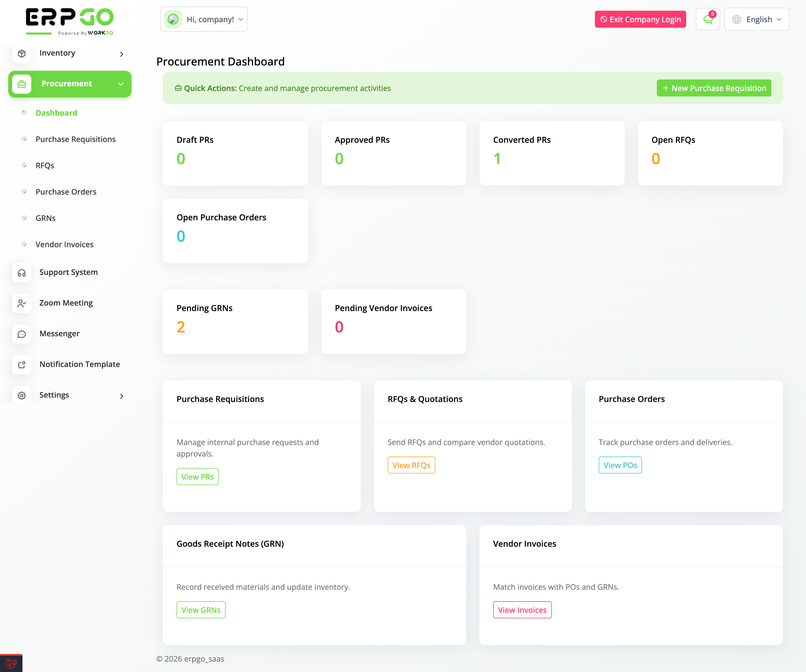806x672 pixels.
Task: Expand the Settings menu chevron
Action: [122, 396]
